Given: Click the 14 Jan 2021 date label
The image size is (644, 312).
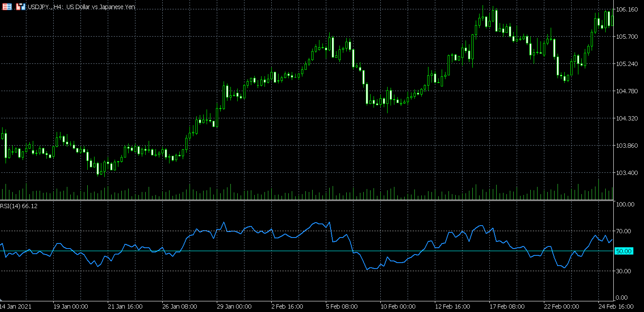Looking at the screenshot, I should click(x=16, y=306).
